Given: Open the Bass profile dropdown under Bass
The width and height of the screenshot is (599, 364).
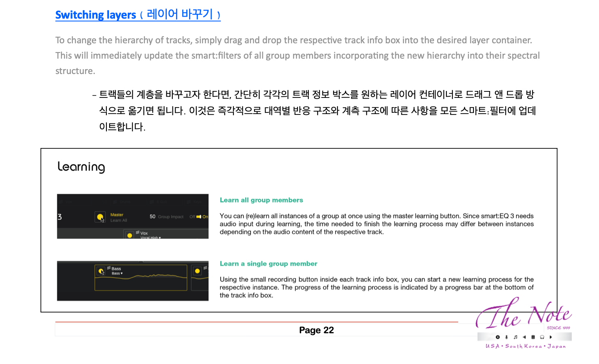Looking at the screenshot, I should (x=117, y=273).
